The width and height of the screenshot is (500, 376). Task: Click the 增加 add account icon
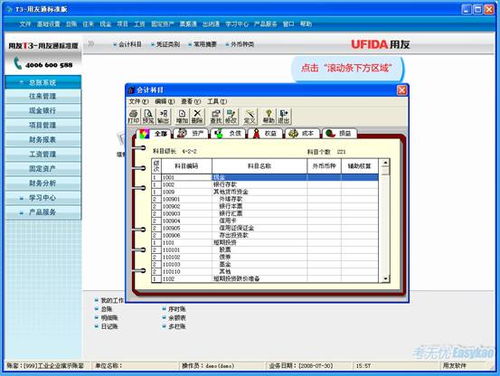point(182,116)
